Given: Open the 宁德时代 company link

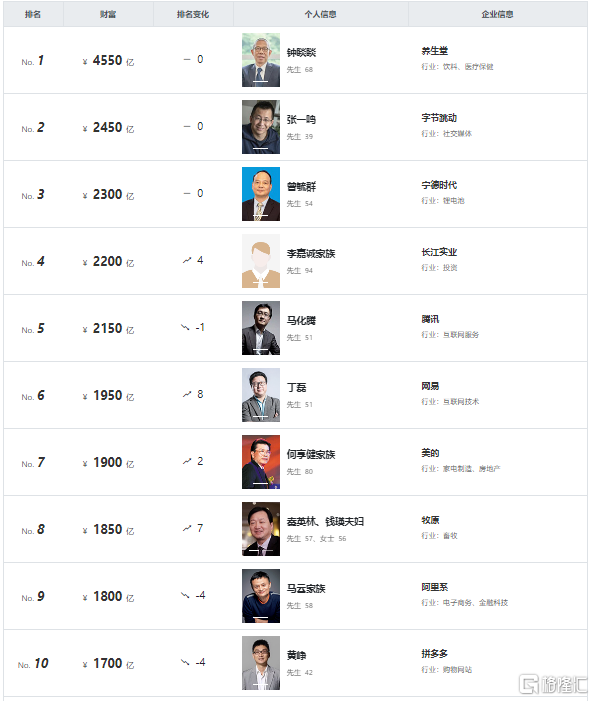Looking at the screenshot, I should (439, 185).
